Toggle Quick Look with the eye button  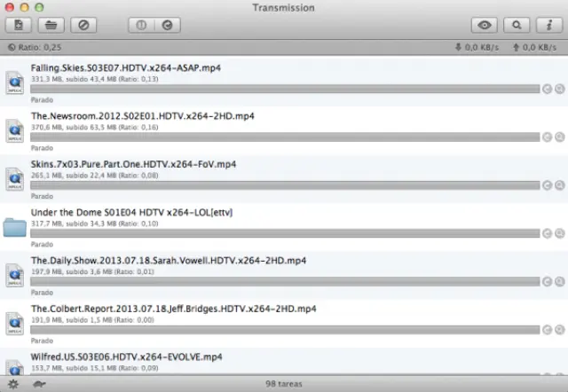(x=485, y=25)
